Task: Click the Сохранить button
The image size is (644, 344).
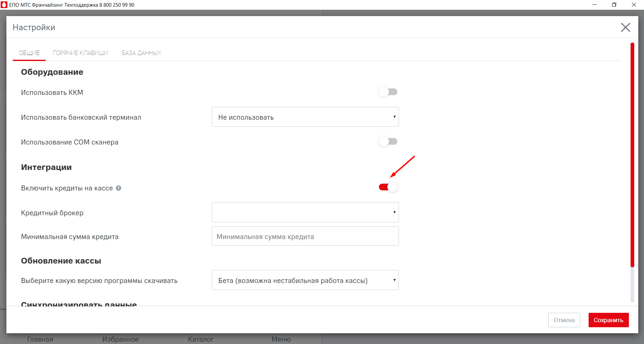Action: tap(608, 320)
